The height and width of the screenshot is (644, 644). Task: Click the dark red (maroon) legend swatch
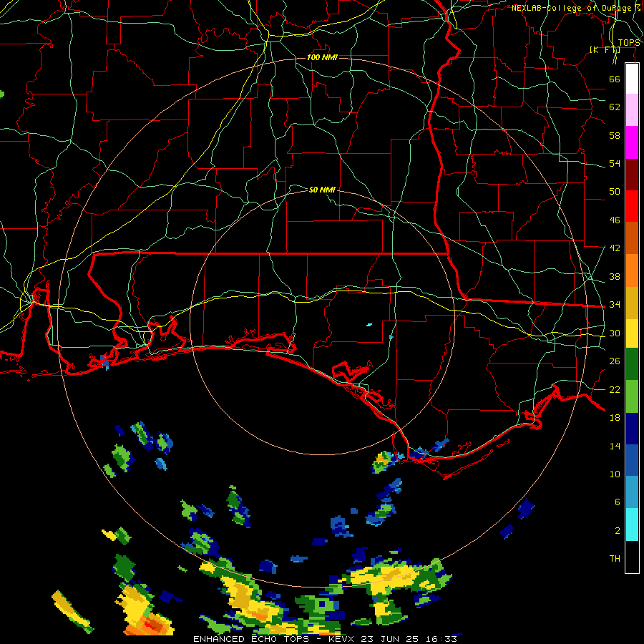point(632,174)
